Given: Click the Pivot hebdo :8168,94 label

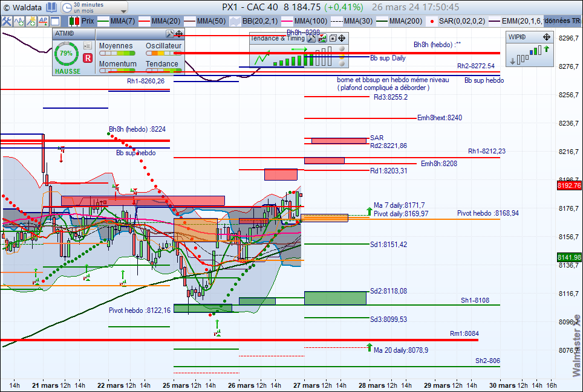Looking at the screenshot, I should tap(488, 213).
